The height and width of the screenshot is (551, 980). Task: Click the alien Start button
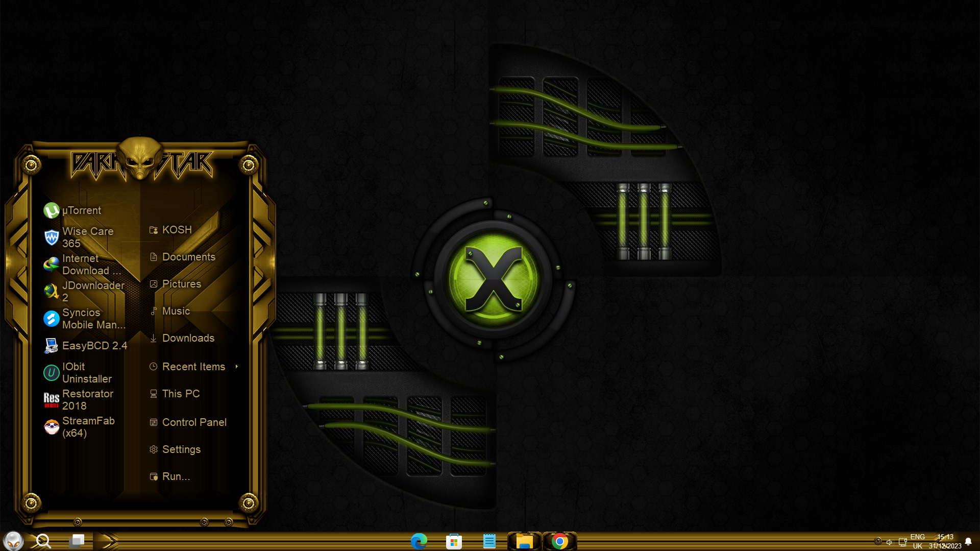pos(14,541)
